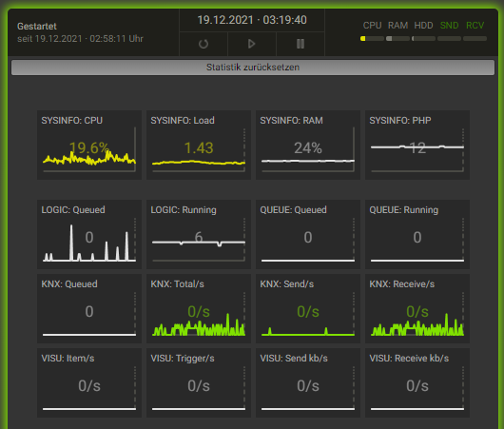The height and width of the screenshot is (429, 504).
Task: Open the VISU: Send kb/s tile
Action: coord(308,383)
